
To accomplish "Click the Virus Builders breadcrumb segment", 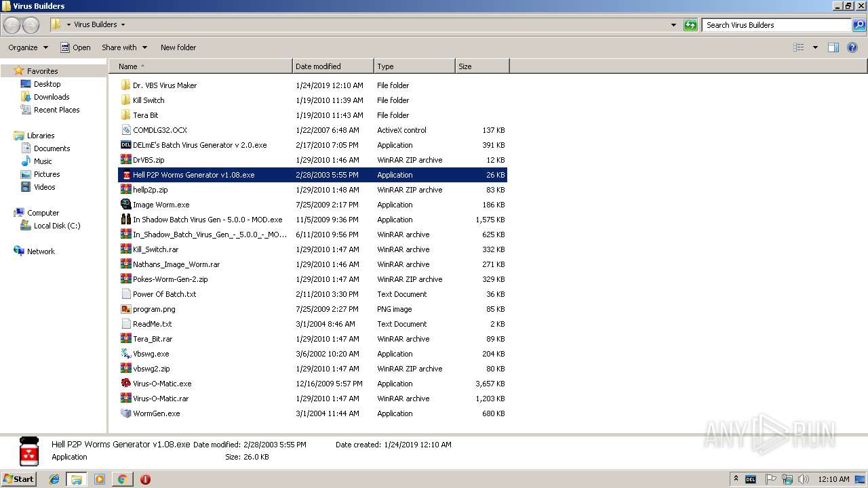I will point(95,25).
